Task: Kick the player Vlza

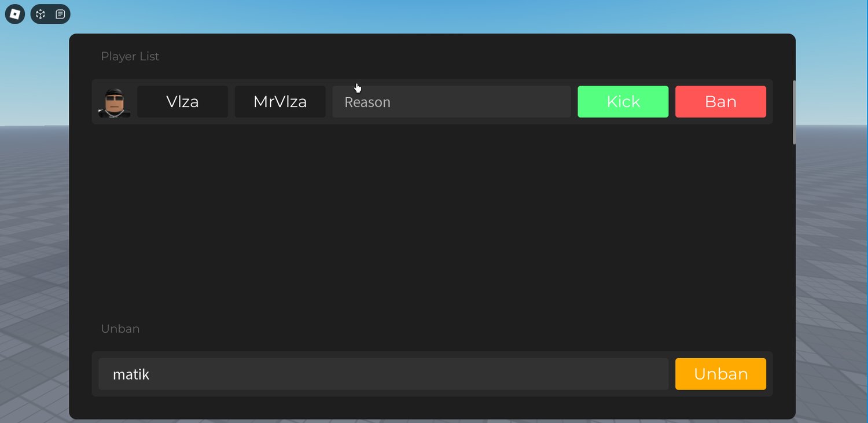Action: [x=623, y=102]
